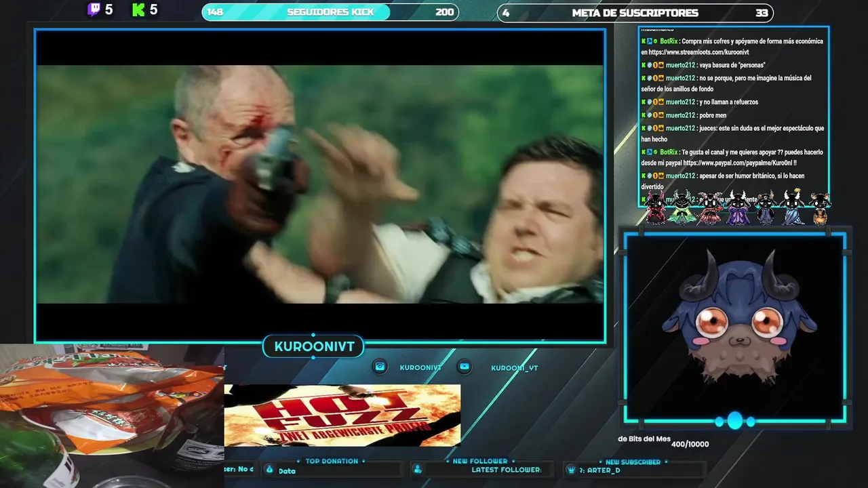868x488 pixels.
Task: Click the New Follower person icon
Action: tap(418, 470)
